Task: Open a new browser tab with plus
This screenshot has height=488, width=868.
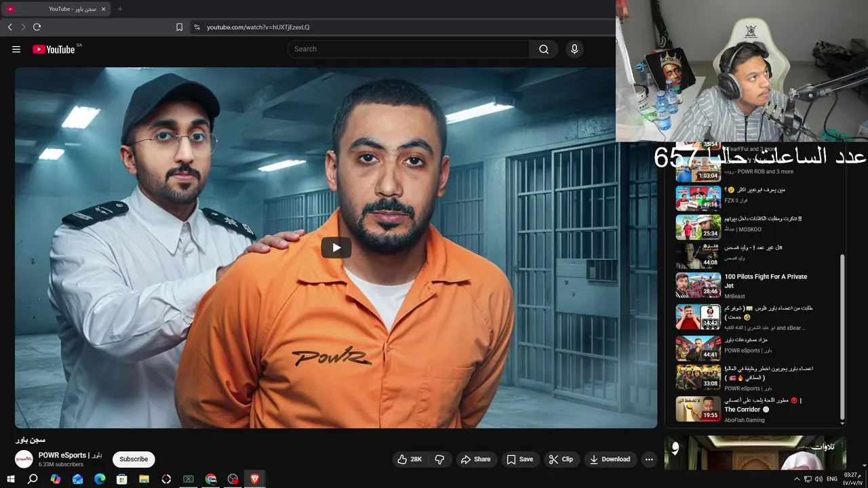Action: click(120, 9)
